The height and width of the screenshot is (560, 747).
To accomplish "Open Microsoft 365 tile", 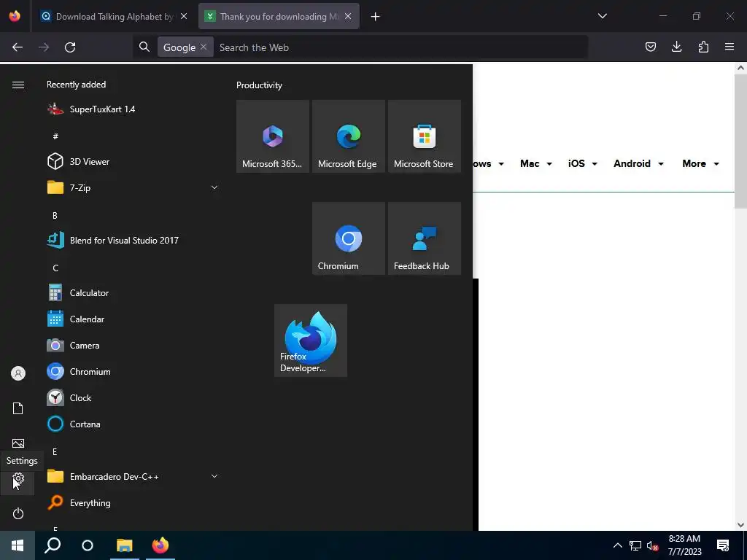I will point(273,136).
